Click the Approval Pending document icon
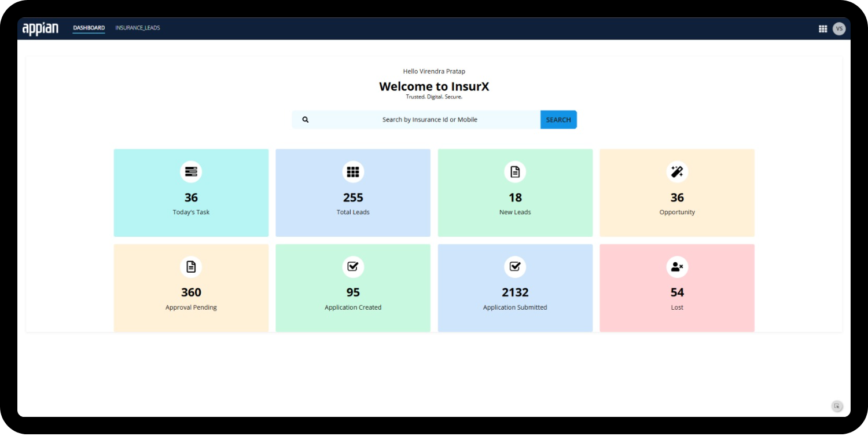Viewport: 868px width, 436px height. [191, 266]
